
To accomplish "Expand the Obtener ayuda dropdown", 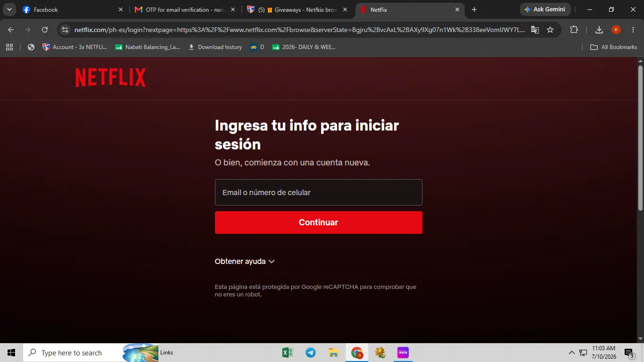I will [x=245, y=261].
